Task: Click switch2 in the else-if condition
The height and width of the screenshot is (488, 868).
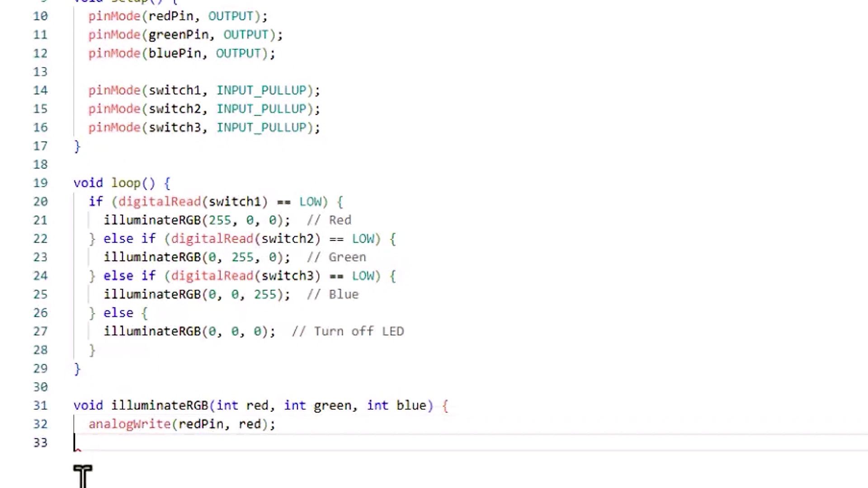Action: click(x=288, y=239)
